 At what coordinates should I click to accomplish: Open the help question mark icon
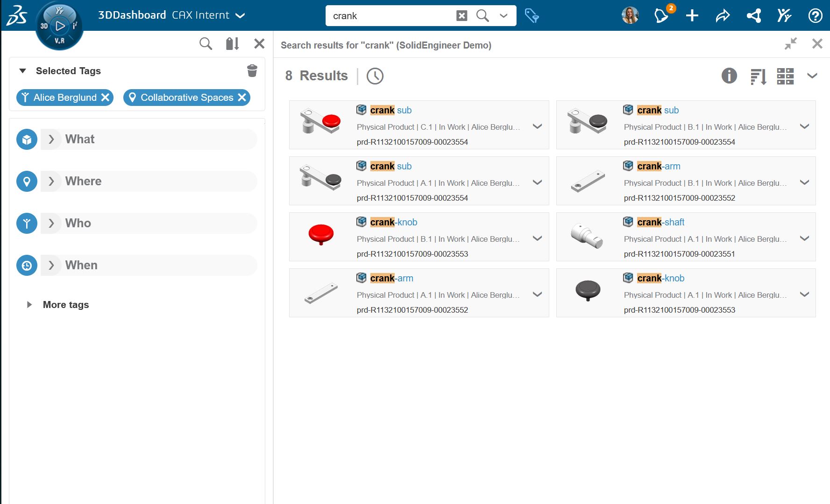click(815, 16)
